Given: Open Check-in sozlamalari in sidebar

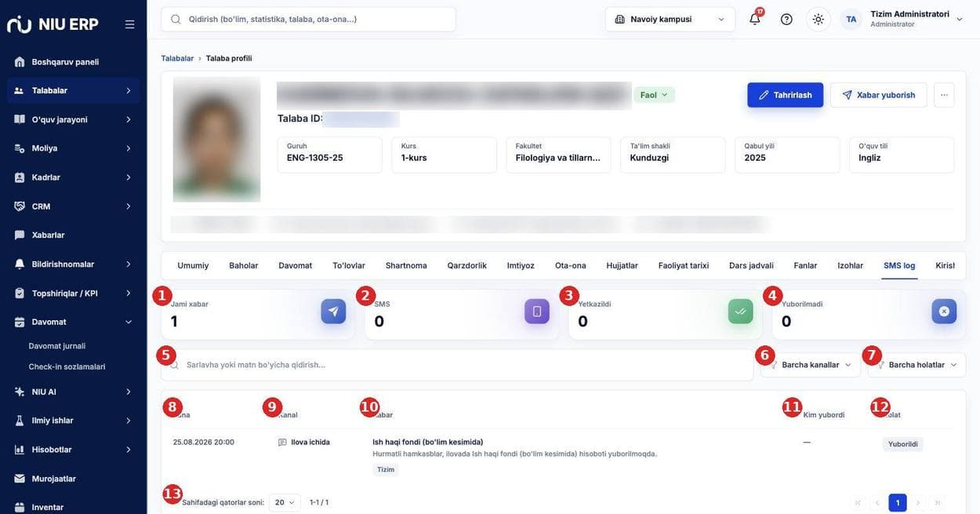Looking at the screenshot, I should pyautogui.click(x=67, y=366).
